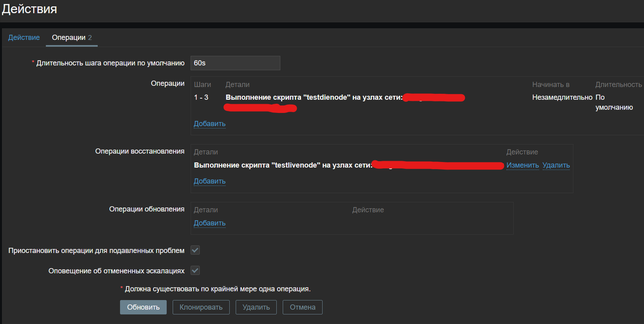Add a new operation under Операции

click(x=210, y=124)
